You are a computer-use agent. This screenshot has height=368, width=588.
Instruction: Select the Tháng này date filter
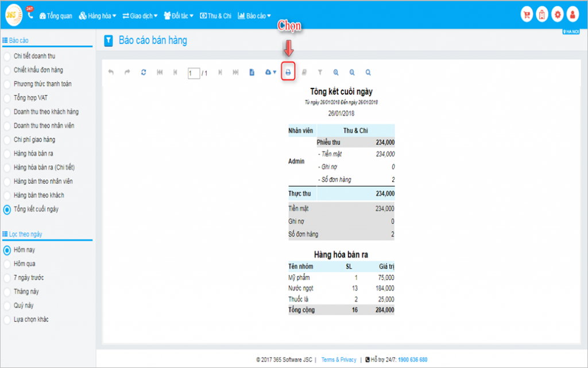(x=26, y=292)
